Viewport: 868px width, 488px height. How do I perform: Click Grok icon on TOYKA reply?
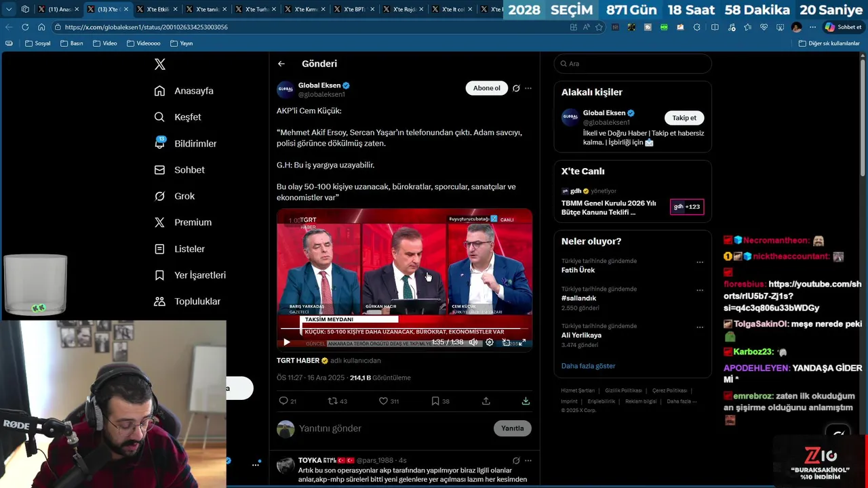(x=516, y=460)
